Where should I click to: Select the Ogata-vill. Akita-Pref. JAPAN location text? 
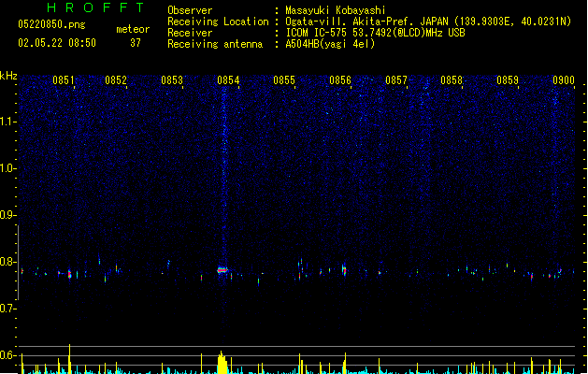pos(428,22)
